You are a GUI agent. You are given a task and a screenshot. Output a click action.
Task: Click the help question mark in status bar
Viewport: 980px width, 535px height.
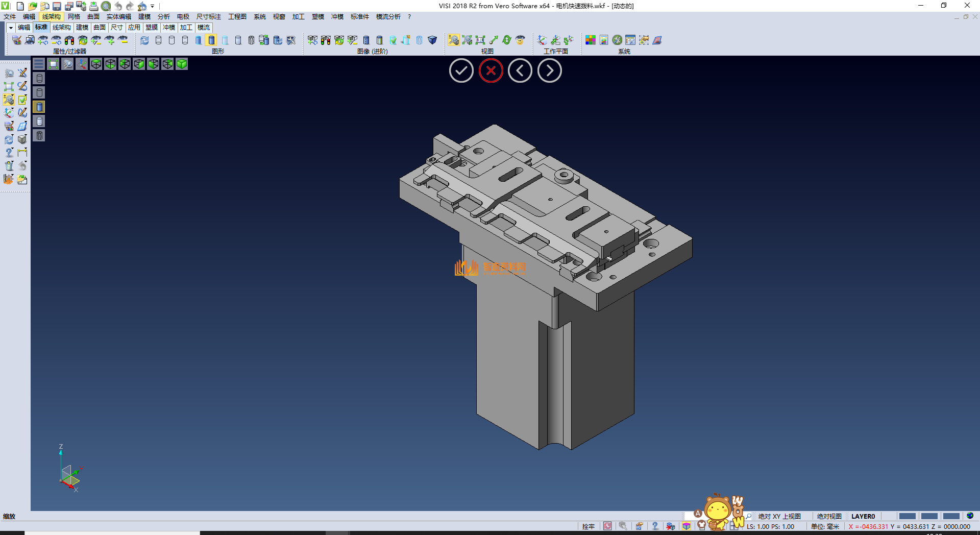pyautogui.click(x=655, y=526)
